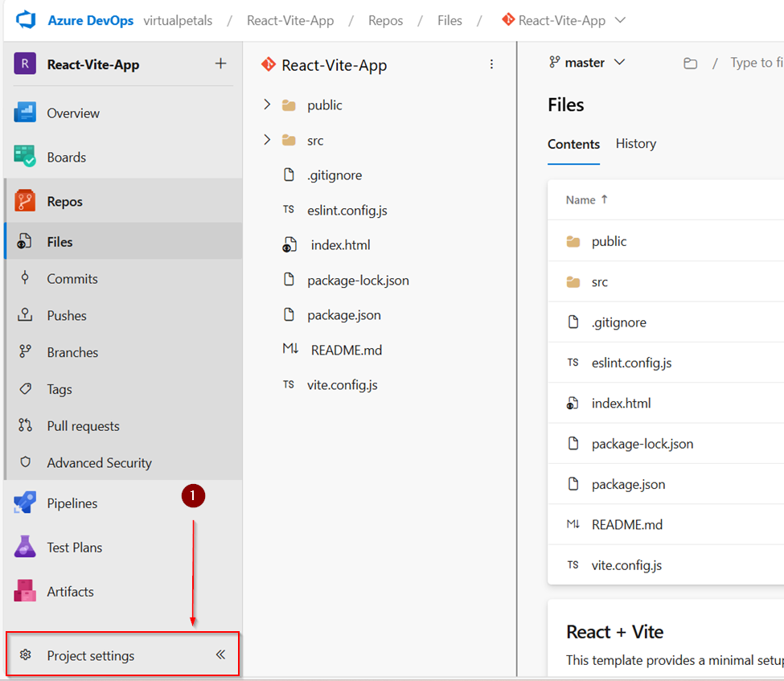Click the README.md markdown icon in tree

pyautogui.click(x=290, y=349)
